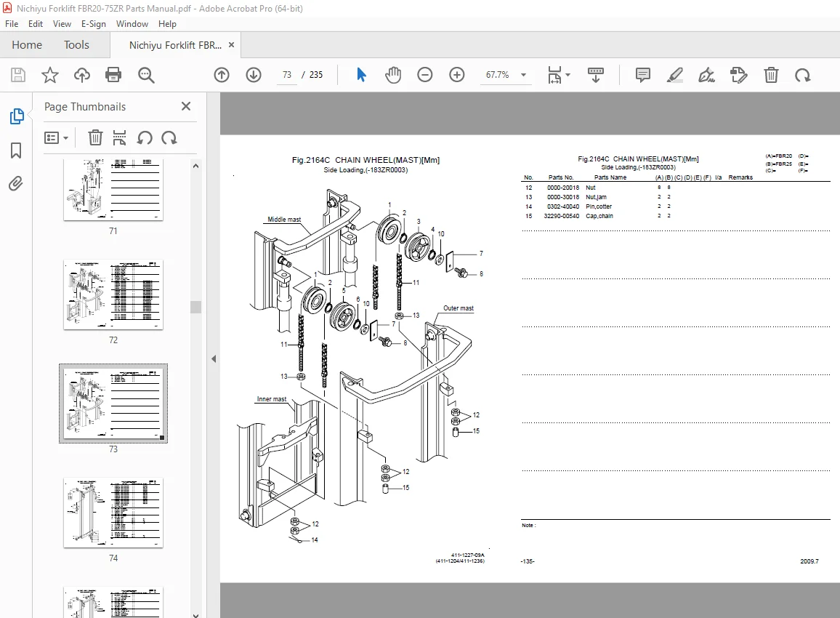This screenshot has height=618, width=840.
Task: Delete selected page in thumbnails panel
Action: (x=95, y=137)
